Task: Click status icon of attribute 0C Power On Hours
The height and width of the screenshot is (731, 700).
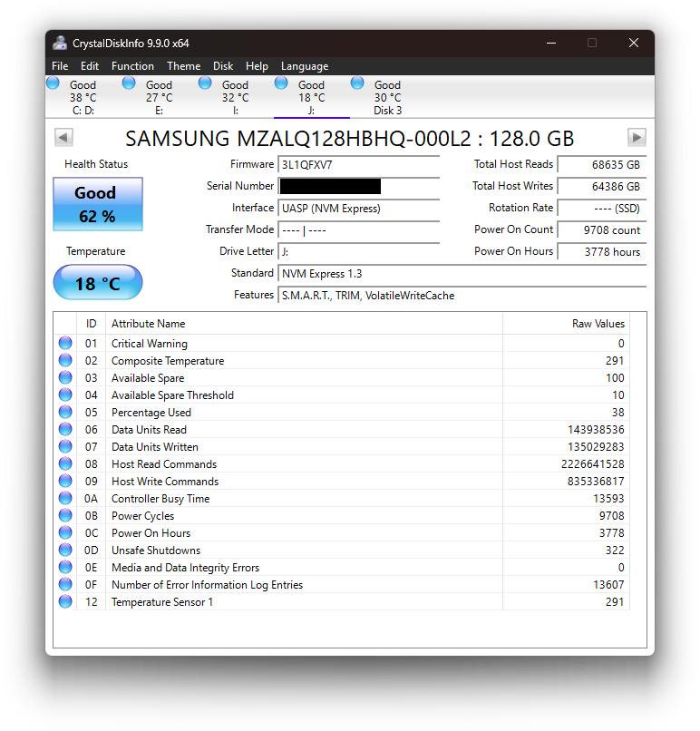Action: 65,533
